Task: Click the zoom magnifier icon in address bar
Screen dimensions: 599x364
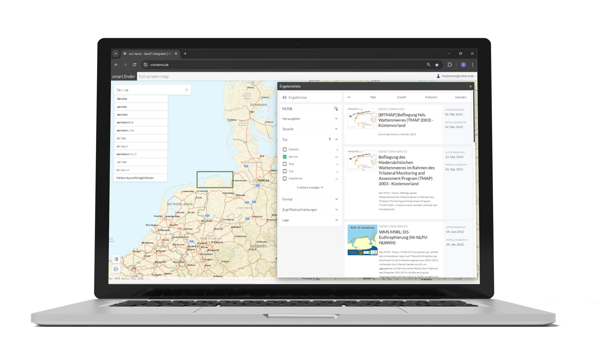Action: [x=428, y=65]
